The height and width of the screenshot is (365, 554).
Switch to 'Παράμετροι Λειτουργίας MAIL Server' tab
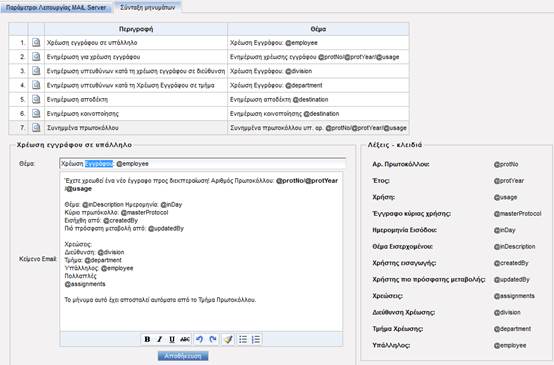click(x=56, y=7)
